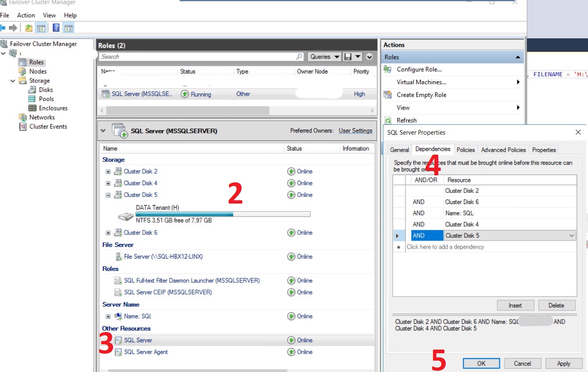Open the save query dropdown arrow
This screenshot has width=588, height=372.
[358, 57]
